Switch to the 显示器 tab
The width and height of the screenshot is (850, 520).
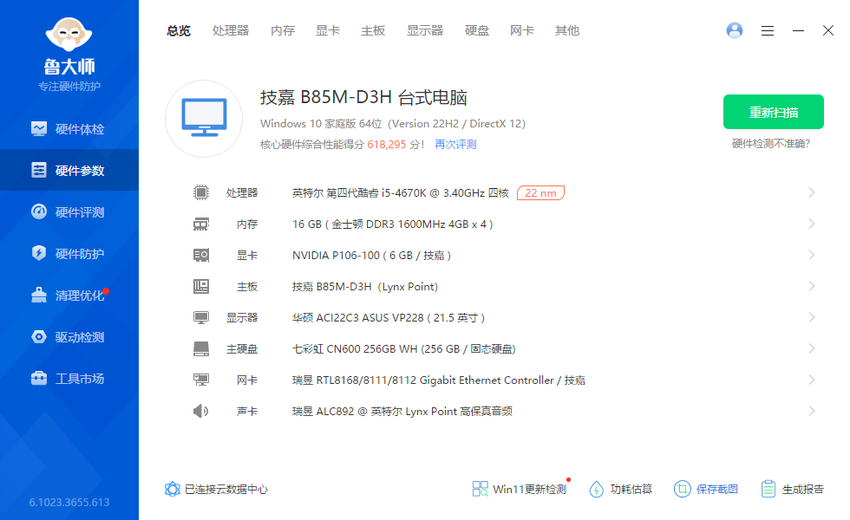[425, 31]
